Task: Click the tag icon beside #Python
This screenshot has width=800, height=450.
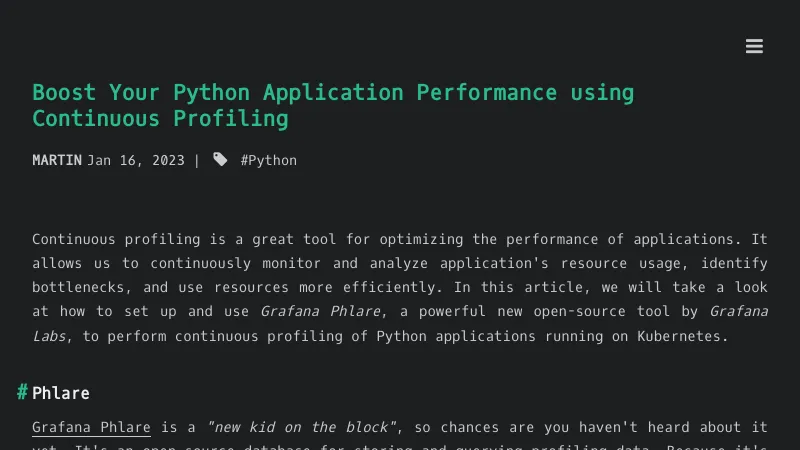Action: click(220, 160)
